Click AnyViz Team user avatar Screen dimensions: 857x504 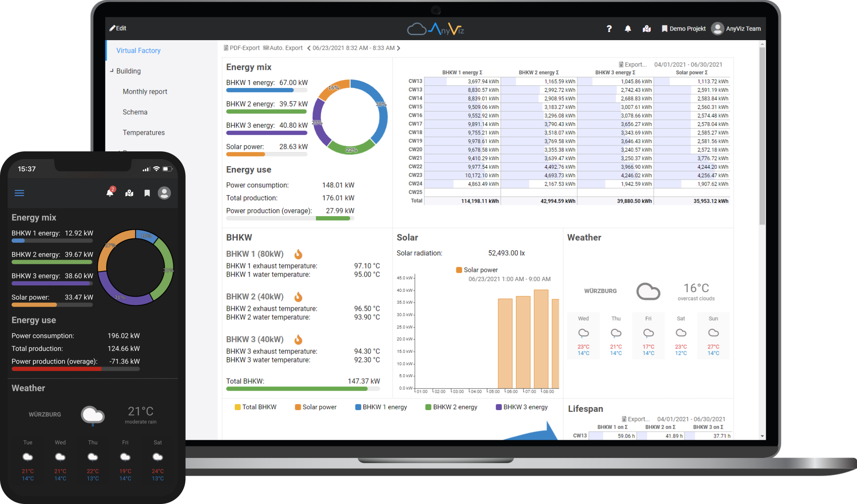[717, 29]
